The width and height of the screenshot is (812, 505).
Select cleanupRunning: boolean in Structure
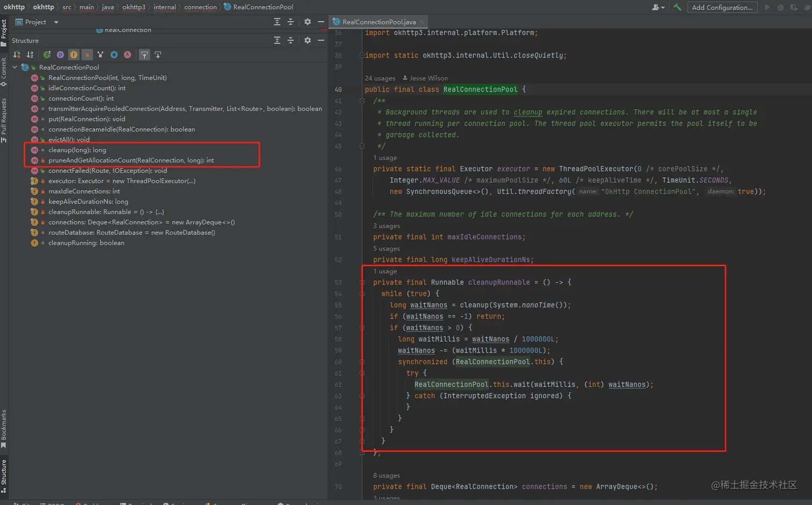tap(86, 243)
